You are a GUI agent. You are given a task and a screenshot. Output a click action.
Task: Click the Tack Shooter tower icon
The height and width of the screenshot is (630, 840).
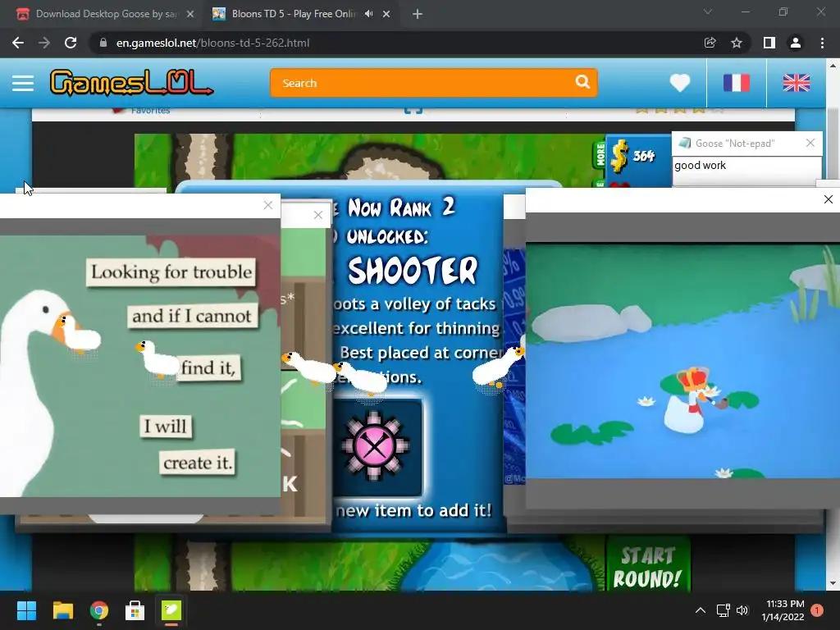375,446
